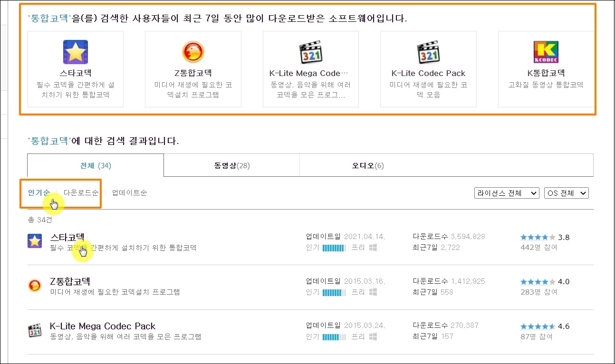Click 스타코덱 description 필수 코덱을 간편하게 설치하기 위한 통합코덱

tap(123, 248)
